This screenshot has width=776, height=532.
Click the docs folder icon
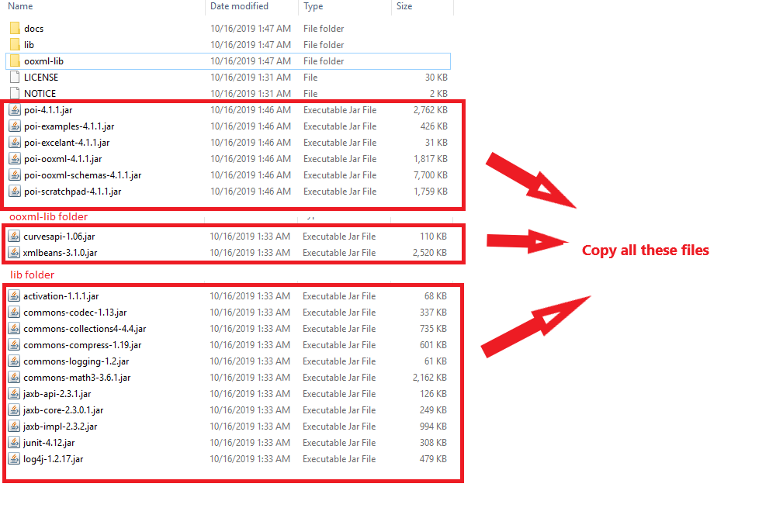point(15,29)
